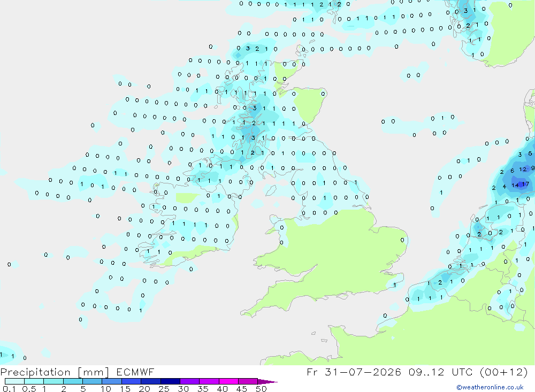This screenshot has width=535, height=392.
Task: Click the legend's pointed arrow end past 50
Action: (267, 382)
